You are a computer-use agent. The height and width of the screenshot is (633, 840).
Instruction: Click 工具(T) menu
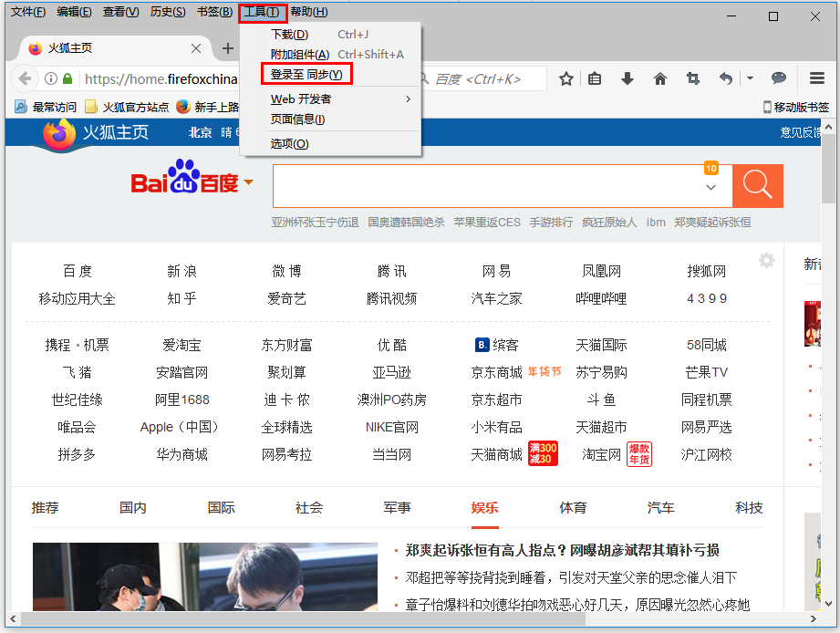[263, 13]
